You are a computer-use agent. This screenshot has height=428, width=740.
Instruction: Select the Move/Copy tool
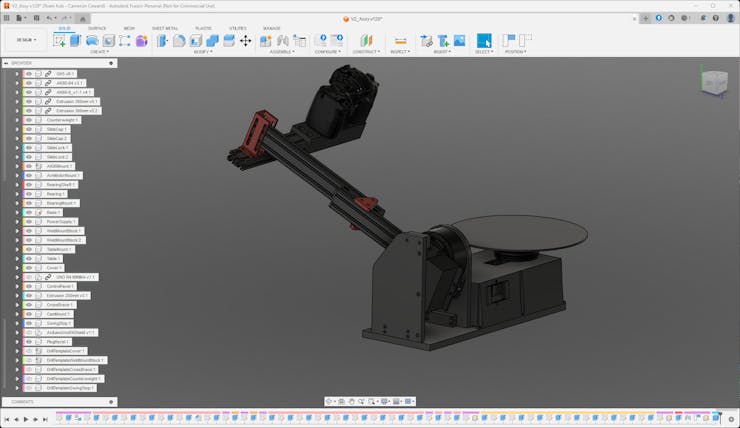245,41
